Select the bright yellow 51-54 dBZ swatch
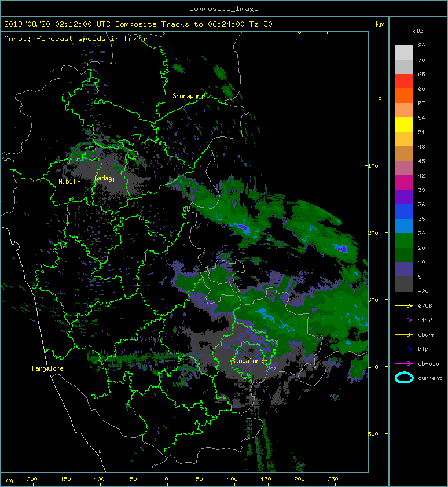 coord(404,124)
